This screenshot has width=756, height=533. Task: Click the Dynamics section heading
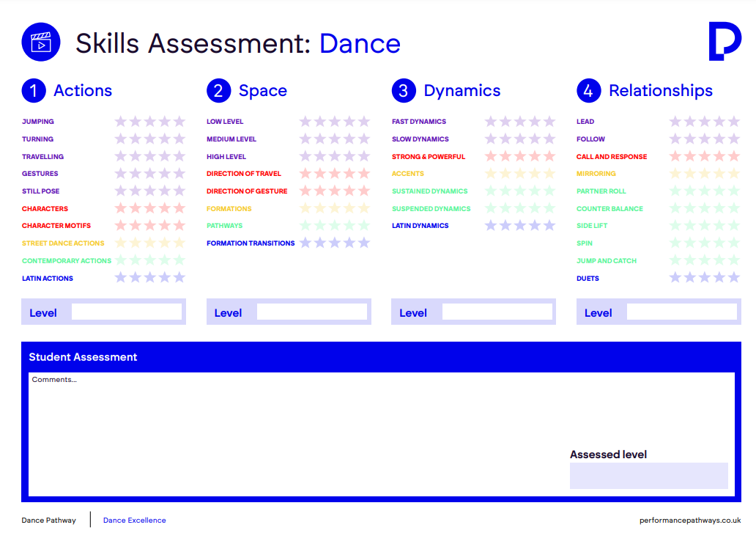[x=462, y=91]
